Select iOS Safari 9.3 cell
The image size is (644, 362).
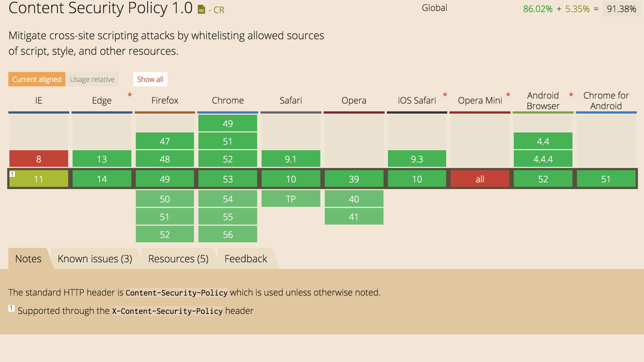tap(417, 159)
